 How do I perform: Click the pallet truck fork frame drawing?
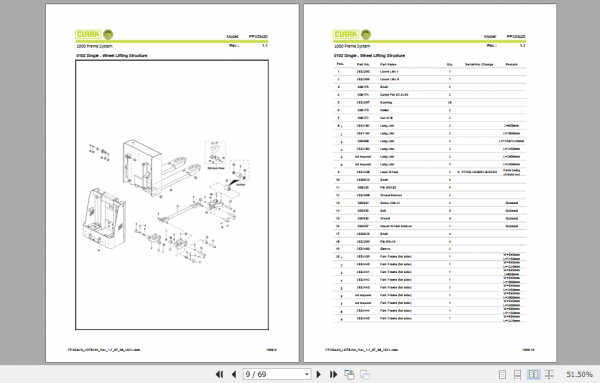(x=161, y=168)
